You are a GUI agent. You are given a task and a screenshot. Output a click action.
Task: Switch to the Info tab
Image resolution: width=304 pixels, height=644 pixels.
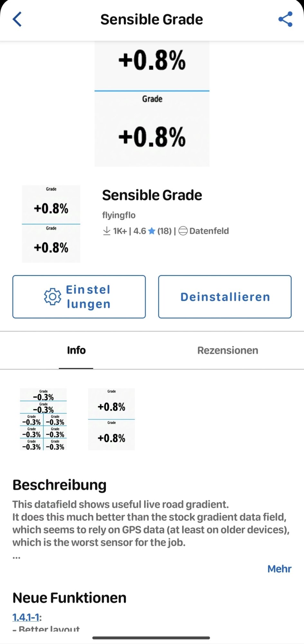pyautogui.click(x=76, y=350)
